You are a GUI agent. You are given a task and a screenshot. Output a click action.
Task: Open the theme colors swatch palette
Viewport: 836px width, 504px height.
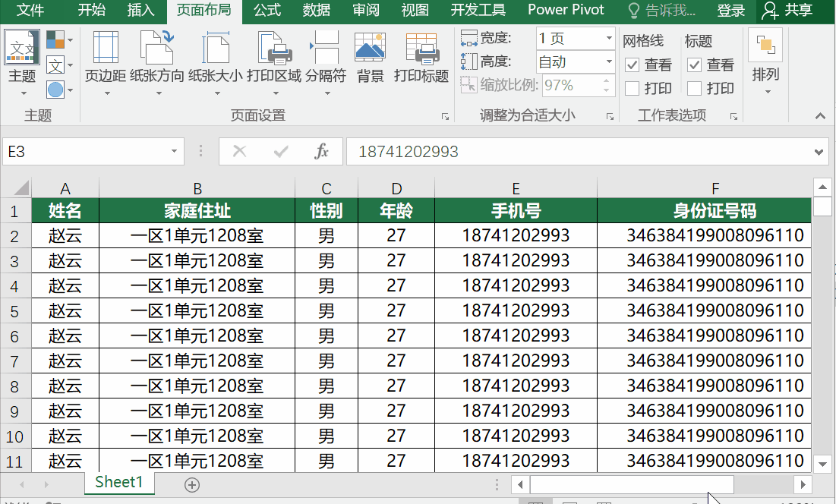click(x=55, y=41)
